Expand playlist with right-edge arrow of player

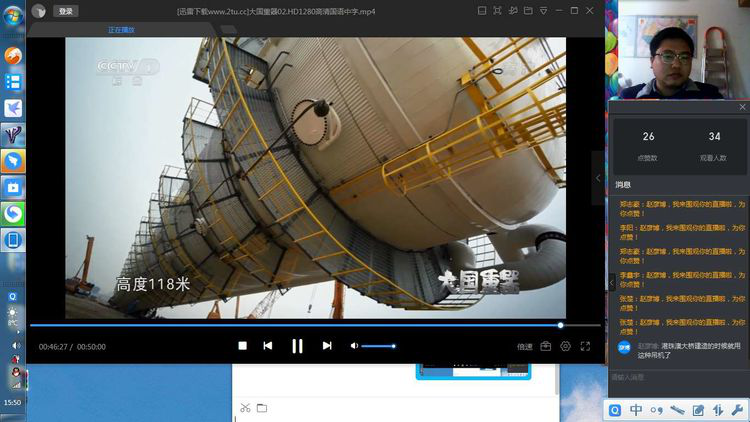598,178
